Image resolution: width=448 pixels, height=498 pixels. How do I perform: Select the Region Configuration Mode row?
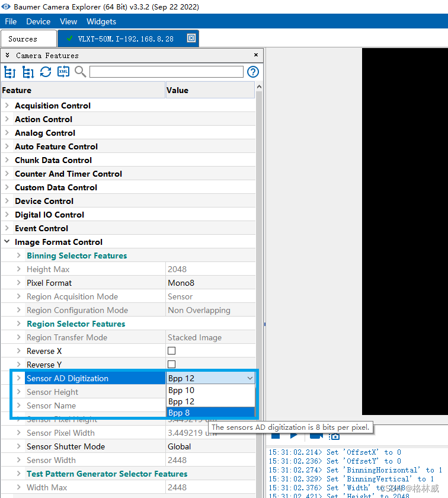pyautogui.click(x=128, y=310)
